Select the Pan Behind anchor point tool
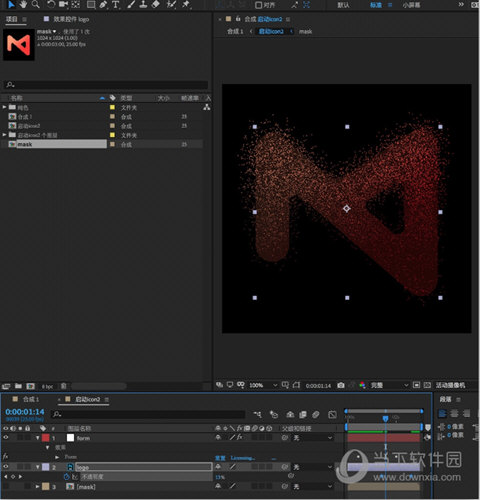 click(x=76, y=4)
